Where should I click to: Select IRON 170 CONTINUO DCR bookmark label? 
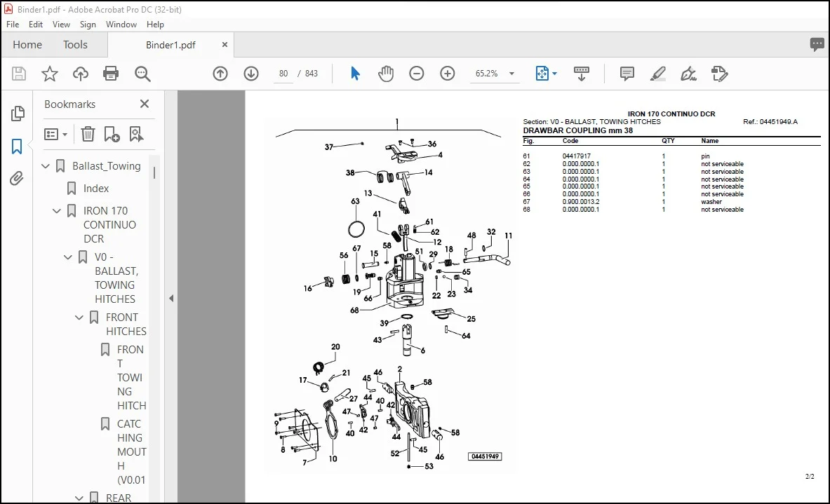pos(109,225)
